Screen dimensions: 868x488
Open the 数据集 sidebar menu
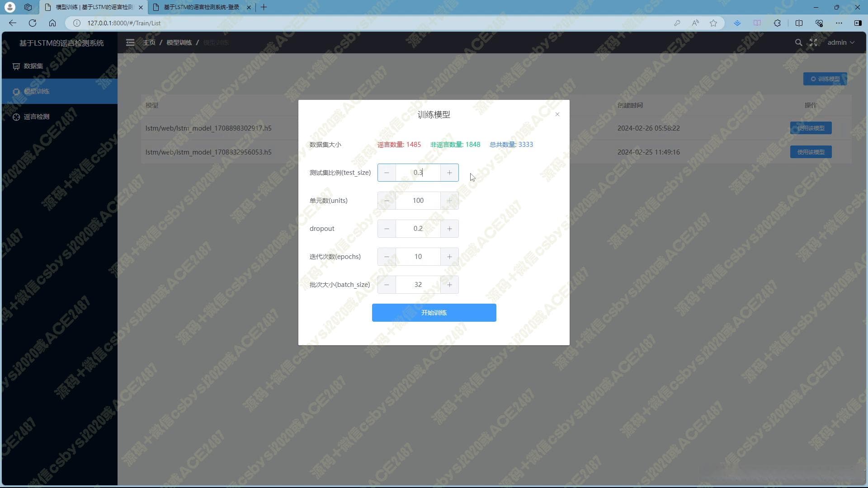coord(60,66)
